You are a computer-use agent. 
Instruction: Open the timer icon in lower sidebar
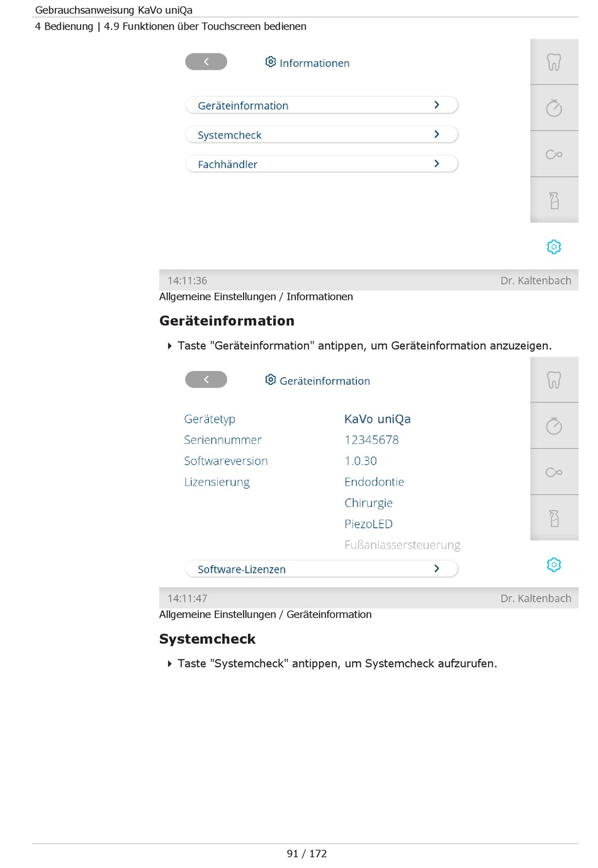554,426
